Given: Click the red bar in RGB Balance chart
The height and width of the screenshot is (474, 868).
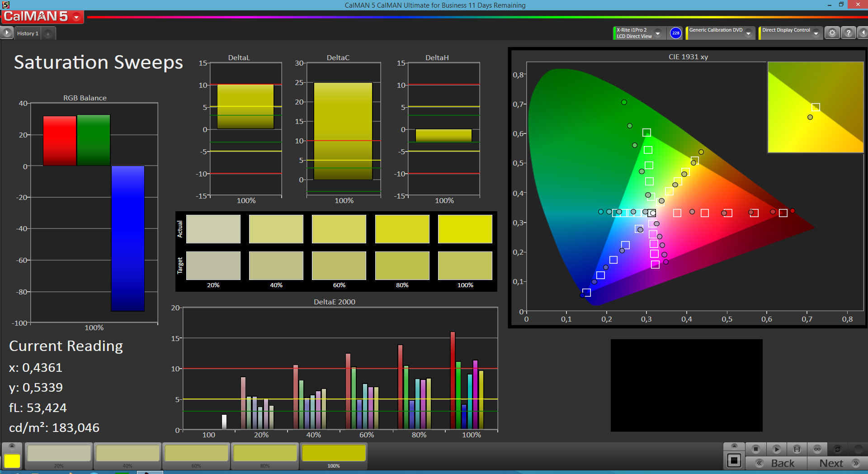Looking at the screenshot, I should pos(60,141).
